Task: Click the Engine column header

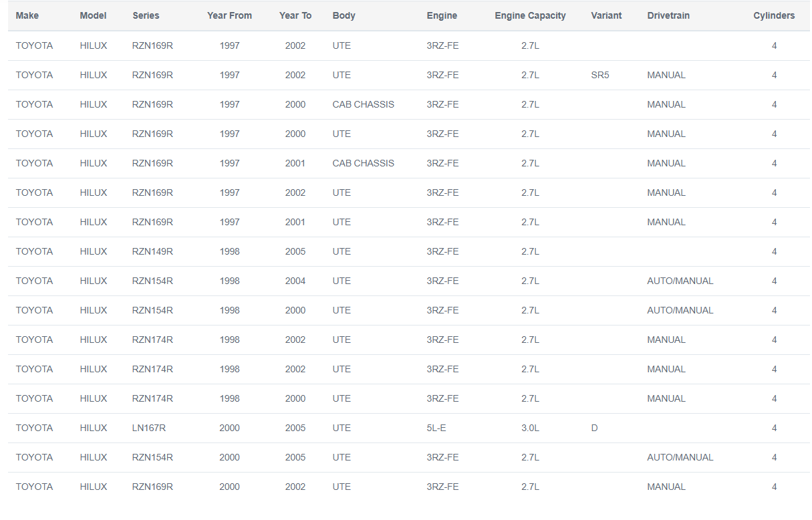Action: click(x=442, y=15)
